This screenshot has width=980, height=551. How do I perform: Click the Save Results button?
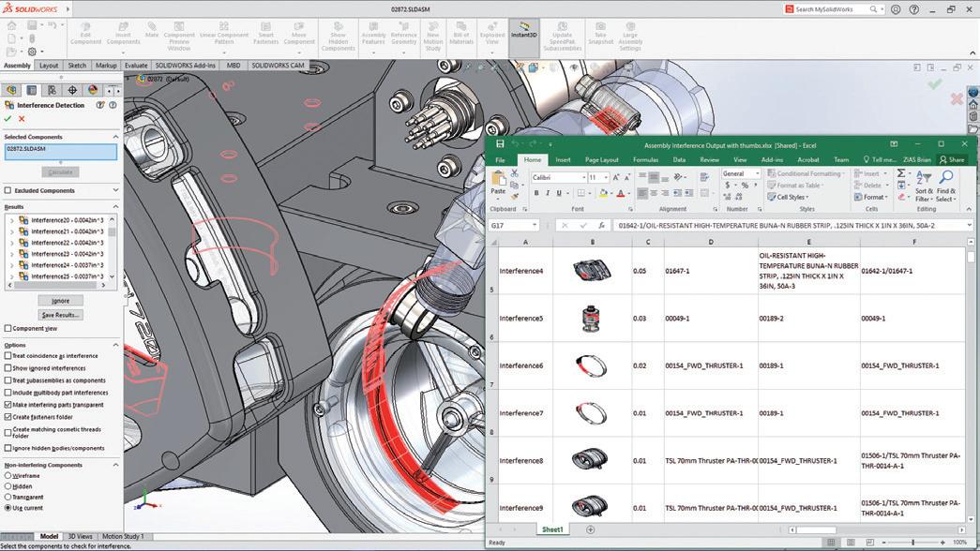coord(61,316)
